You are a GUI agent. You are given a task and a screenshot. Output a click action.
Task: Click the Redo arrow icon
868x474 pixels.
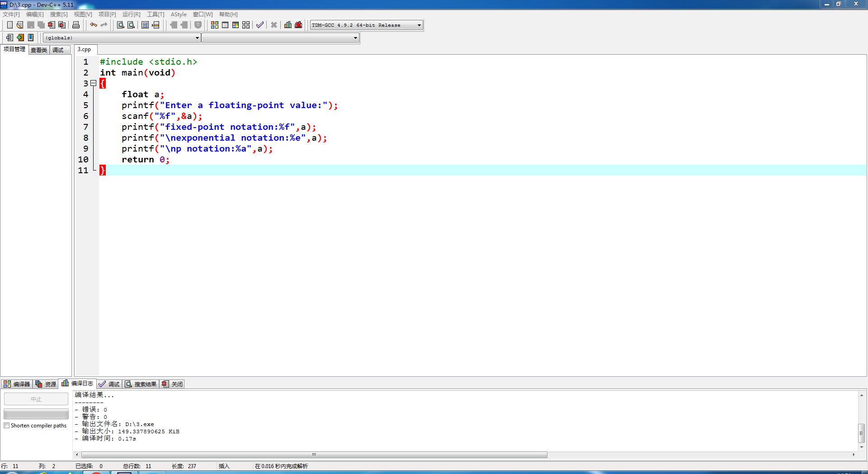click(104, 25)
